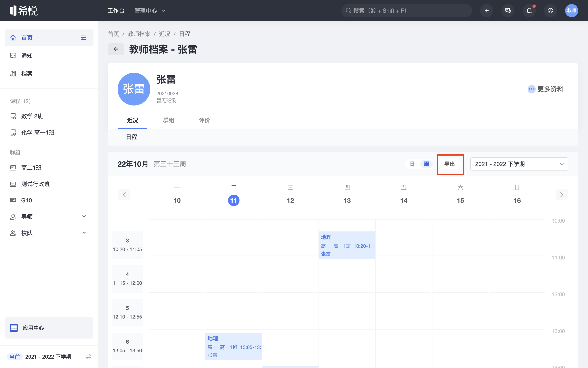Image resolution: width=588 pixels, height=368 pixels.
Task: Go to previous week arrow
Action: point(124,194)
